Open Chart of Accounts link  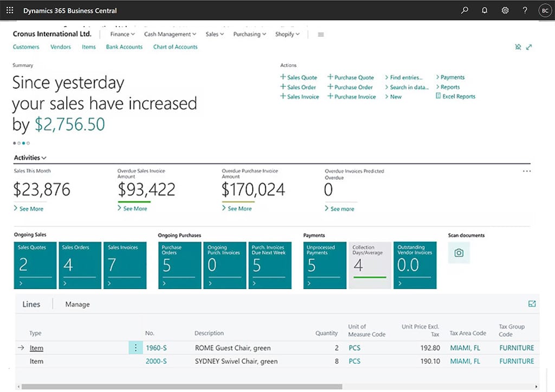[175, 47]
